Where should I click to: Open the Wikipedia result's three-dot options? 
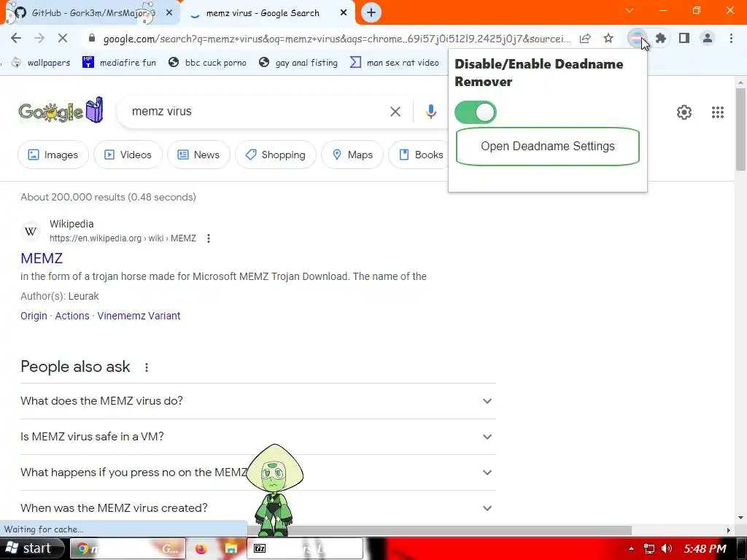[x=208, y=238]
